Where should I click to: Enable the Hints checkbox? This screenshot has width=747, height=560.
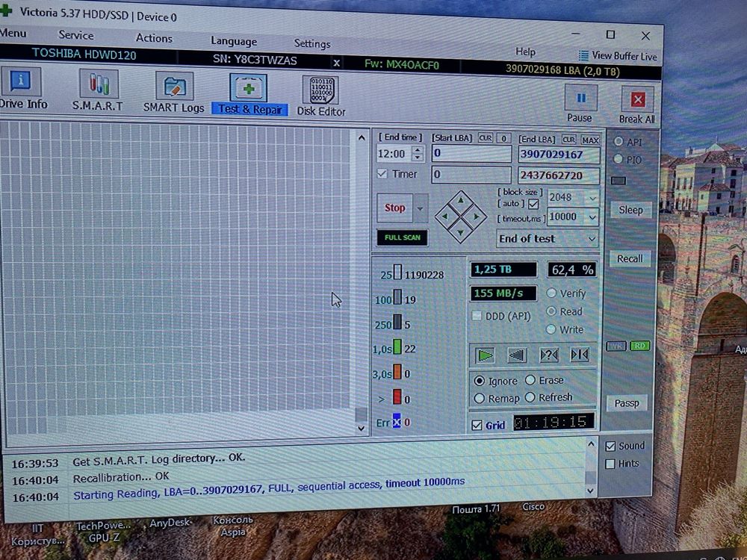point(610,464)
